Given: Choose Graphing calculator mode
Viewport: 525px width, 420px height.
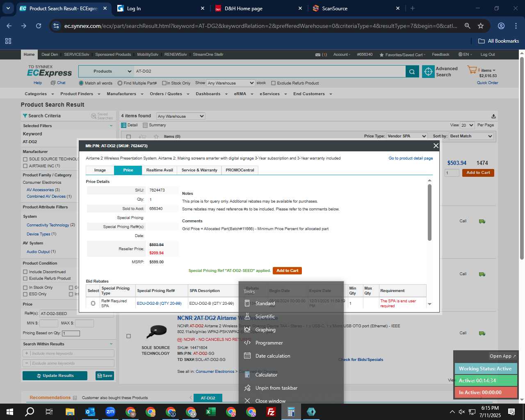Looking at the screenshot, I should click(265, 330).
